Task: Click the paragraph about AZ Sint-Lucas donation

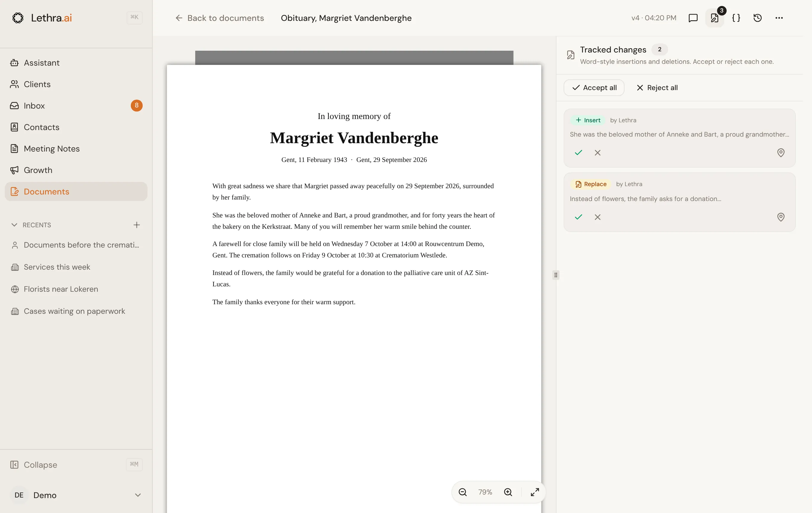Action: (x=350, y=278)
